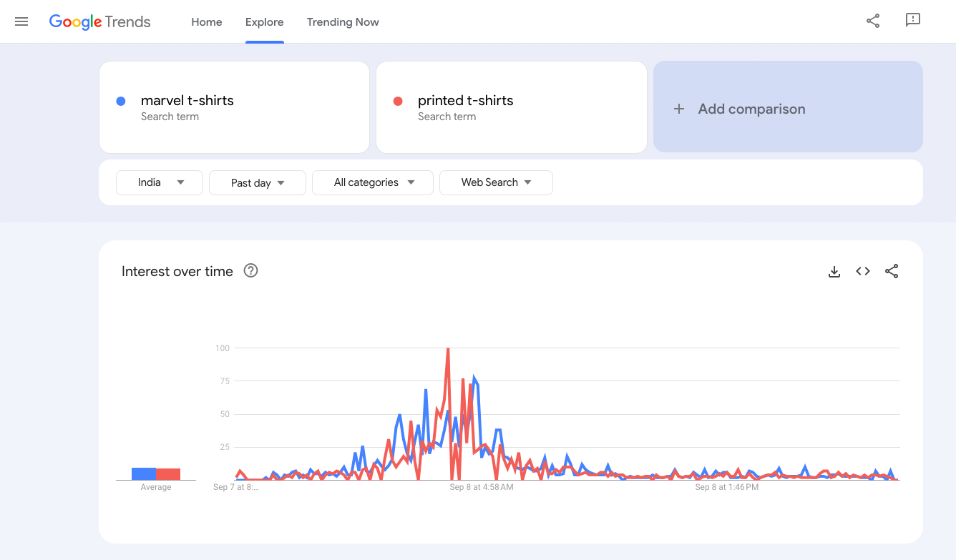Click the red peak at 100 on chart
Viewport: 956px width, 560px height.
pos(448,350)
